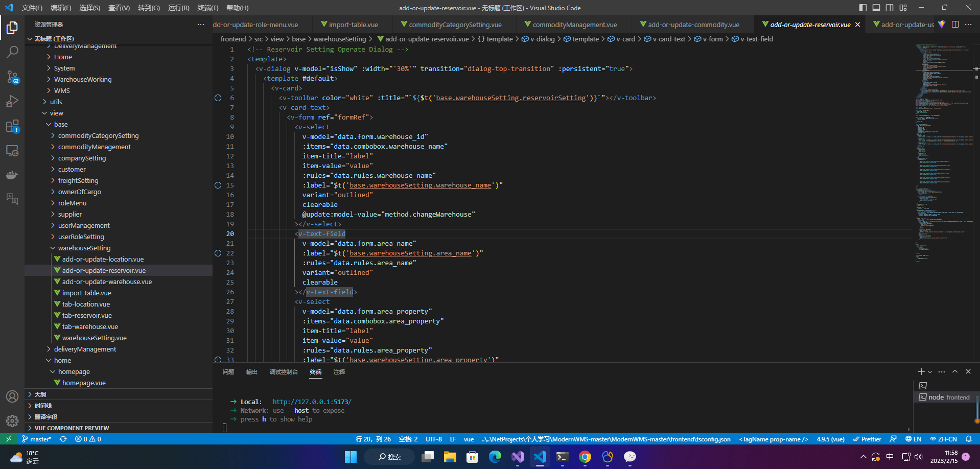Close the add-or-update-reservoir.vue tab

pos(857,25)
